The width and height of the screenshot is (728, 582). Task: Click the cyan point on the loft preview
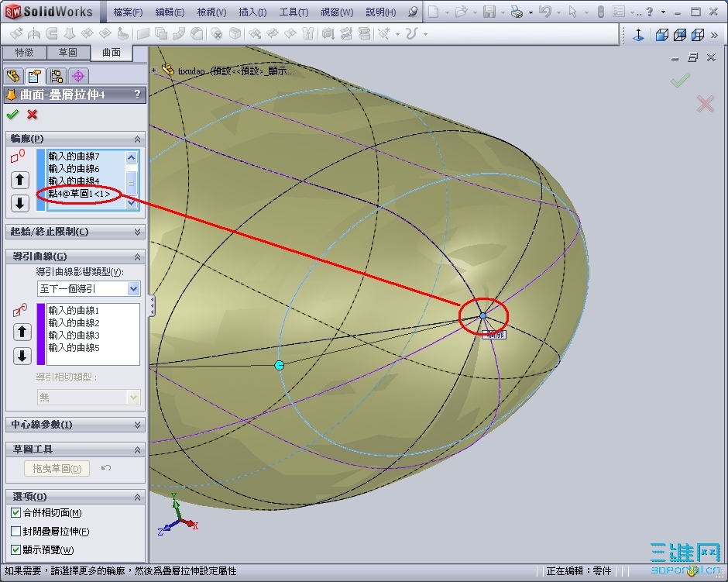coord(279,366)
